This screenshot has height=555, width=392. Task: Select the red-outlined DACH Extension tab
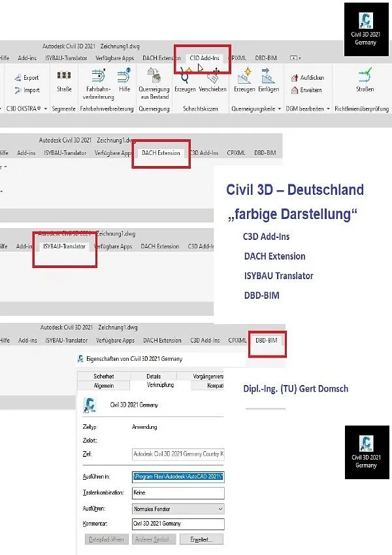(x=160, y=153)
